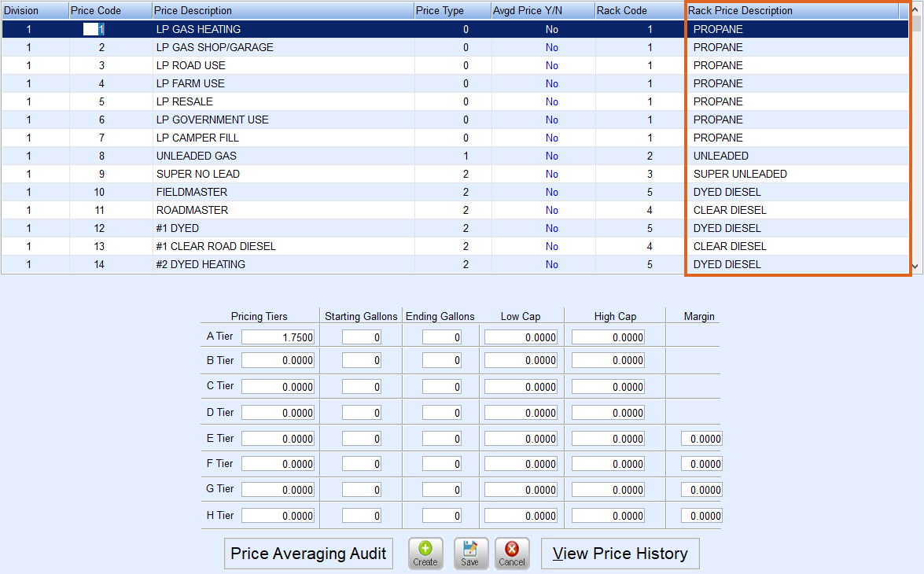Click the A Tier High Cap field
Viewport: 924px width, 574px height.
pyautogui.click(x=608, y=337)
